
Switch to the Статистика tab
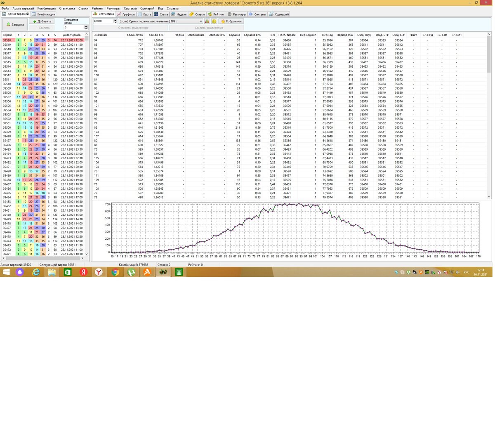pos(104,14)
